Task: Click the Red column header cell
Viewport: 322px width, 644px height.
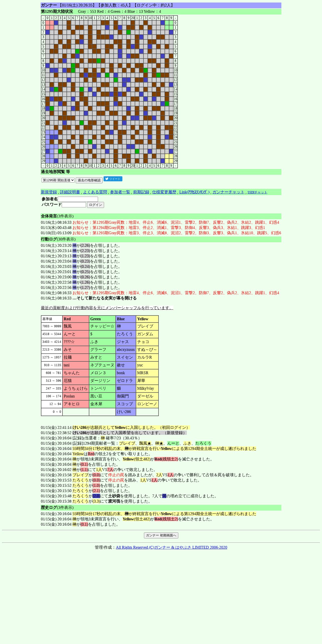Action: coord(76,319)
